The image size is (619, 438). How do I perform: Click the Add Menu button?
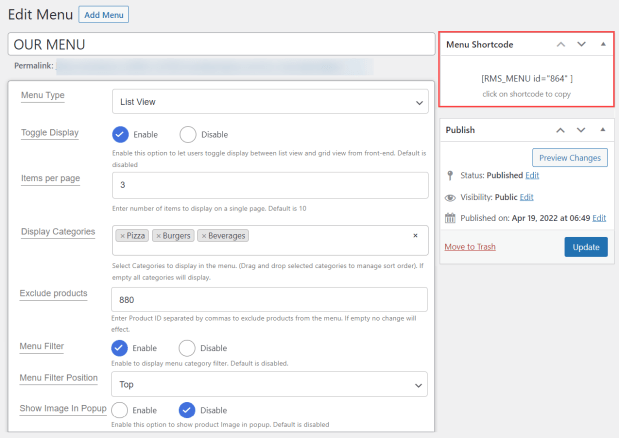103,16
